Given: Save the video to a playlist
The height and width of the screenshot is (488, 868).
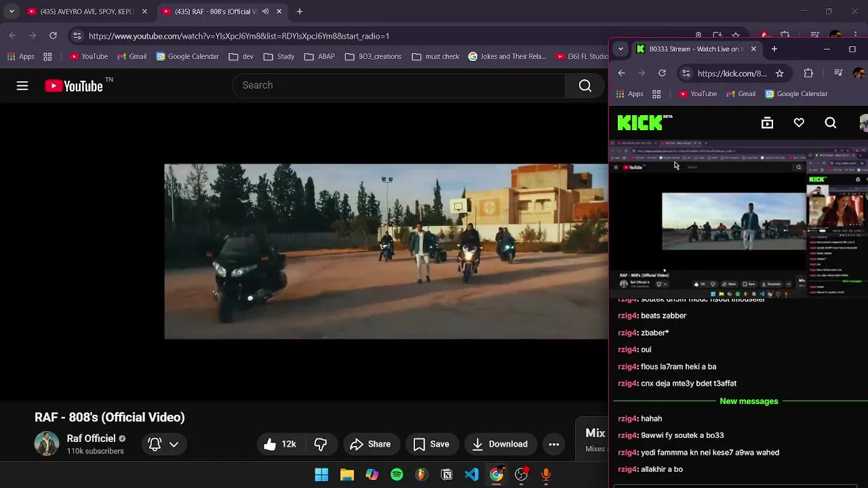Looking at the screenshot, I should [x=431, y=444].
